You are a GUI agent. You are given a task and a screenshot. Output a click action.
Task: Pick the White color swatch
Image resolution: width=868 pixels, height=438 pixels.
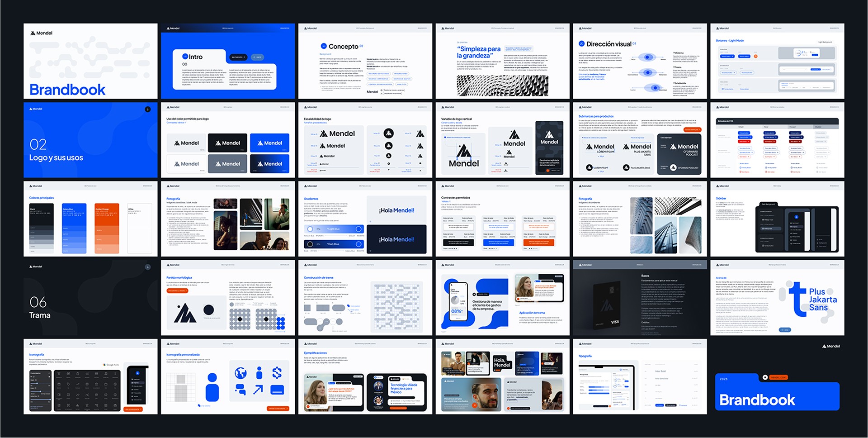click(x=140, y=229)
